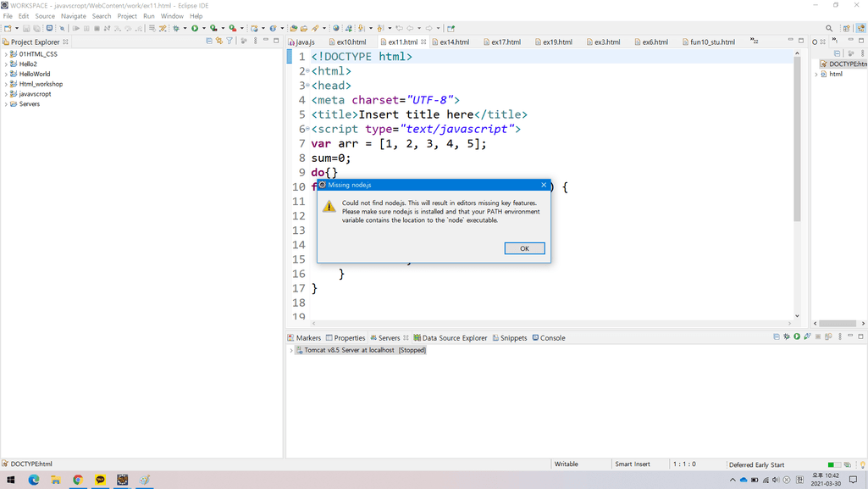Viewport: 868px width, 489px height.
Task: Open the Console tab
Action: tap(549, 338)
